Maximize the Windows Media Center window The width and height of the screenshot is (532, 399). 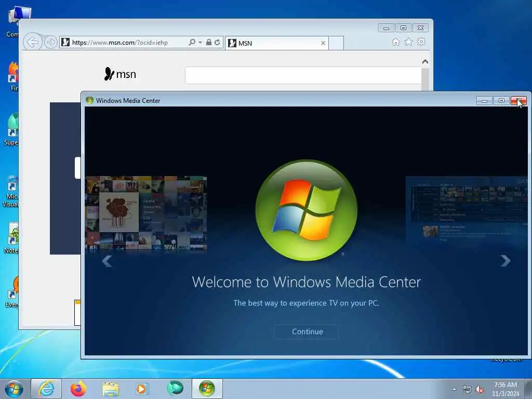click(x=501, y=101)
